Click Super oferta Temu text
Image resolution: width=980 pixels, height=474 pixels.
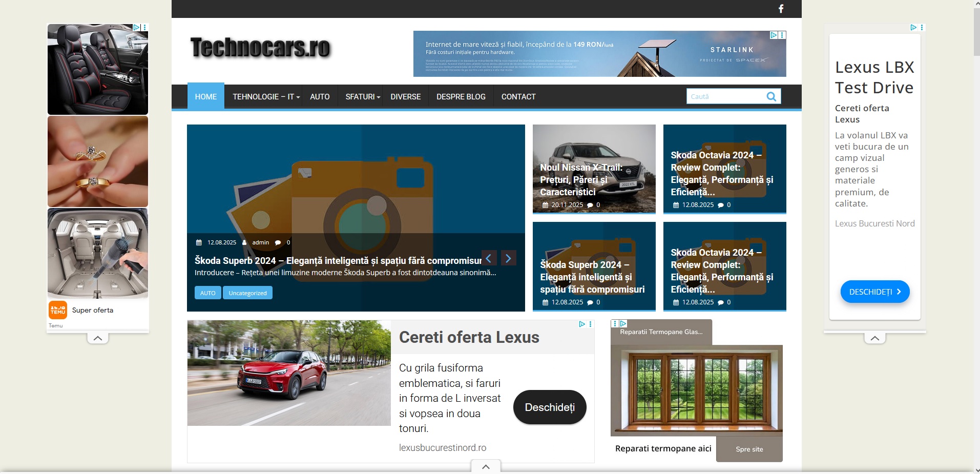93,310
